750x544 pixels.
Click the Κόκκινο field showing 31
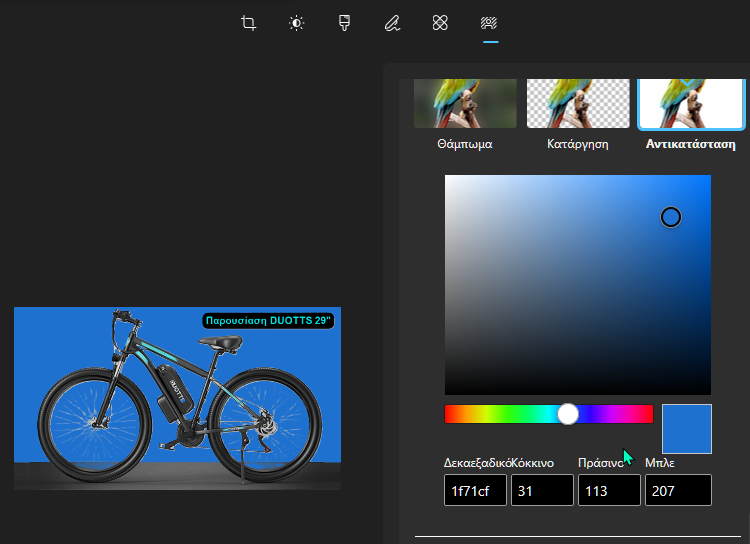pyautogui.click(x=542, y=490)
